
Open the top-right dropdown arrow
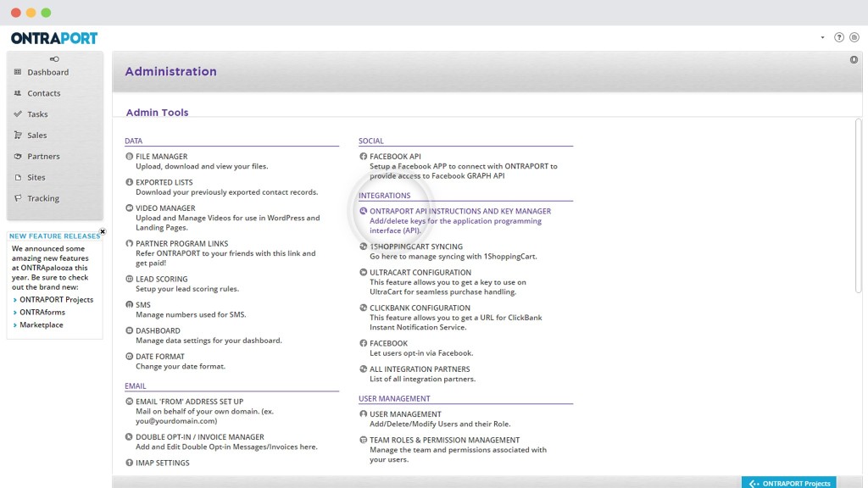[x=821, y=37]
